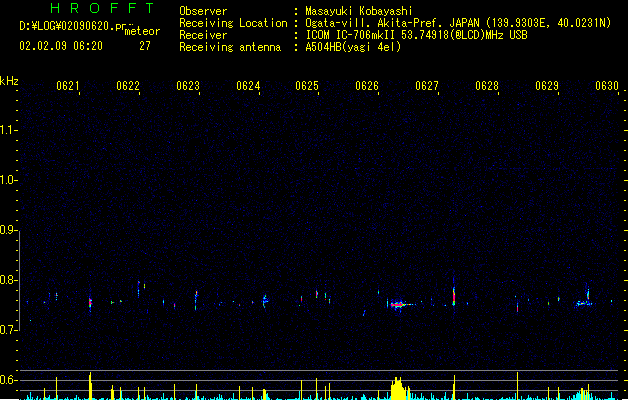Viewport: 629px width, 400px height.
Task: Click the 0629 time marker
Action: [x=547, y=86]
